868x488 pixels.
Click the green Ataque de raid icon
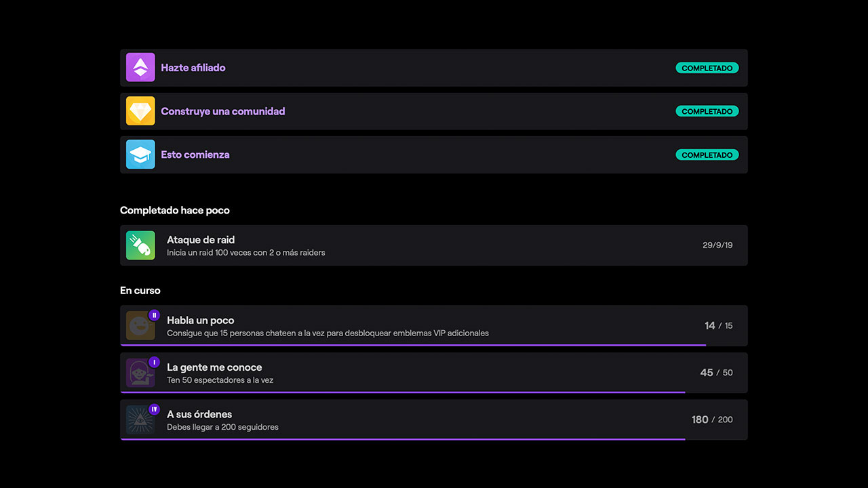pos(140,245)
